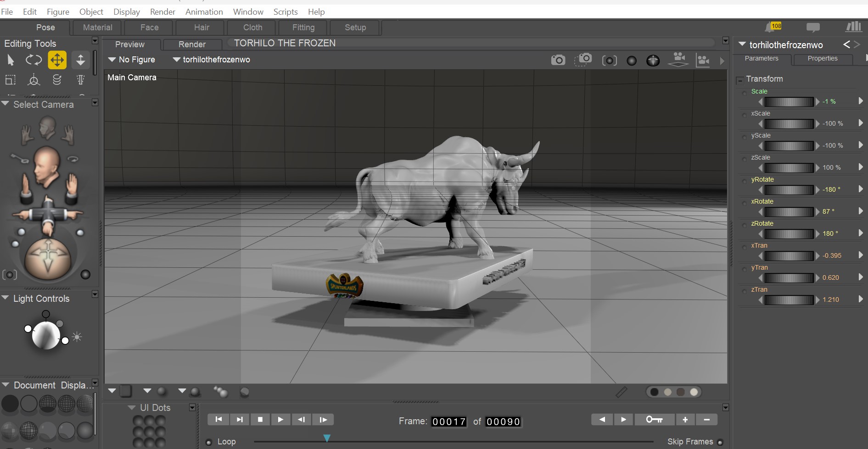
Task: Go to the last frame
Action: [239, 419]
